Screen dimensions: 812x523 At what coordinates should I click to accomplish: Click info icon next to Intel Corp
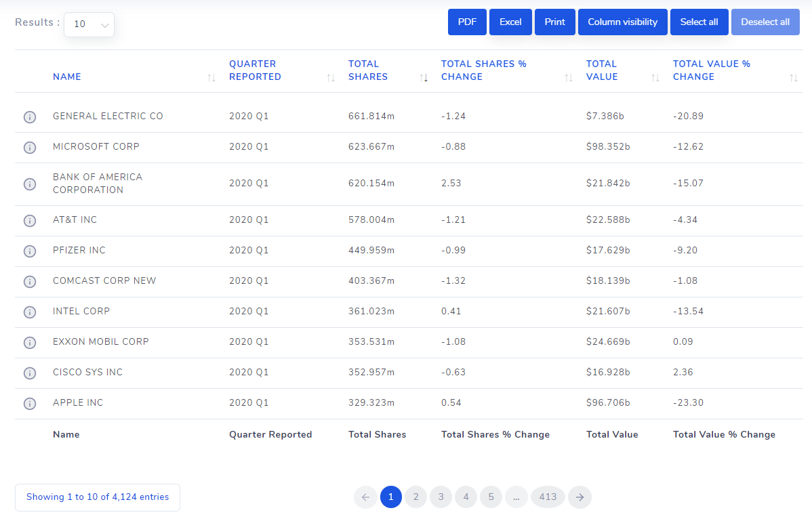30,312
